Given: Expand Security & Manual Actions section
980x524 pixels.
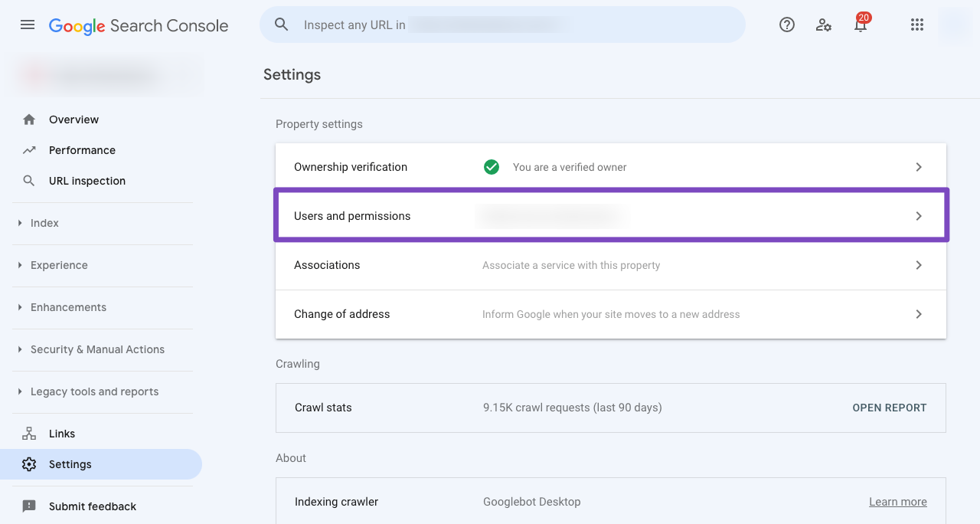Looking at the screenshot, I should [x=97, y=349].
